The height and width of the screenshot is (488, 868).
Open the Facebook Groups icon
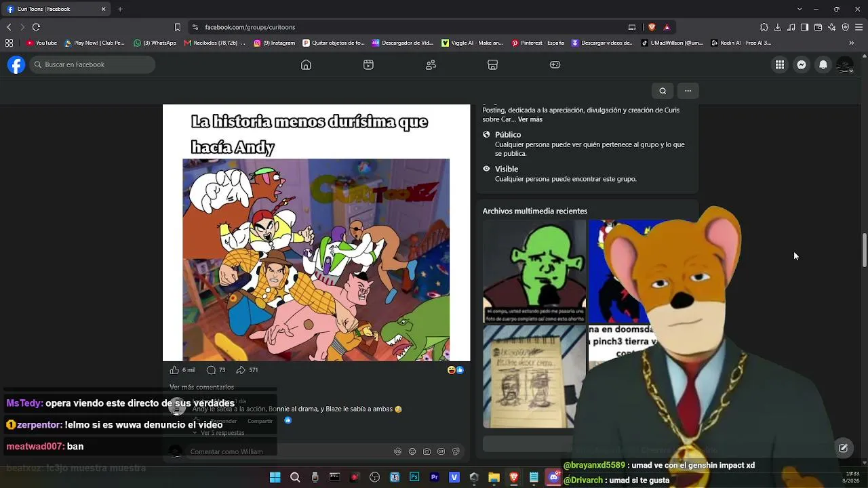[x=431, y=64]
